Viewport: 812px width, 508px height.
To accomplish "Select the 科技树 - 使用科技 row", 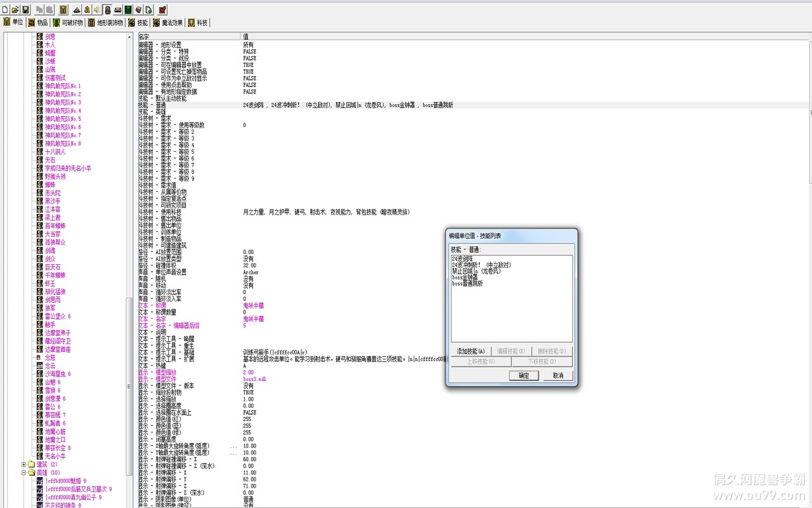I will point(474,211).
